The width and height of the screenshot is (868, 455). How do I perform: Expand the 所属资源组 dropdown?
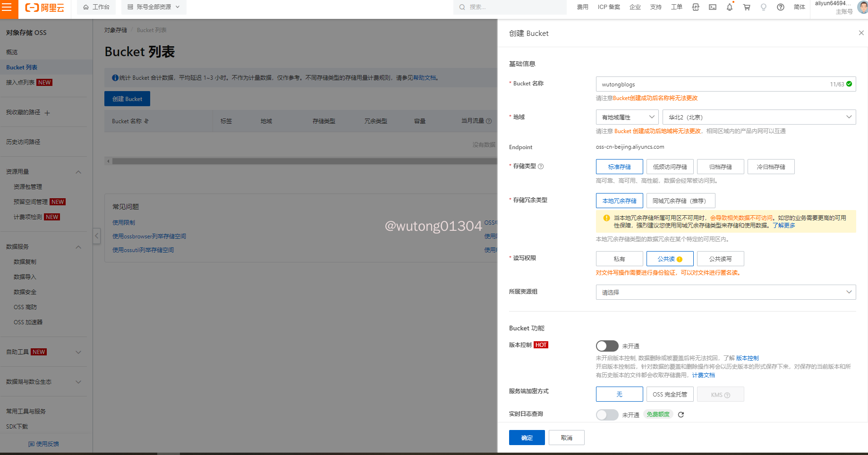(725, 292)
